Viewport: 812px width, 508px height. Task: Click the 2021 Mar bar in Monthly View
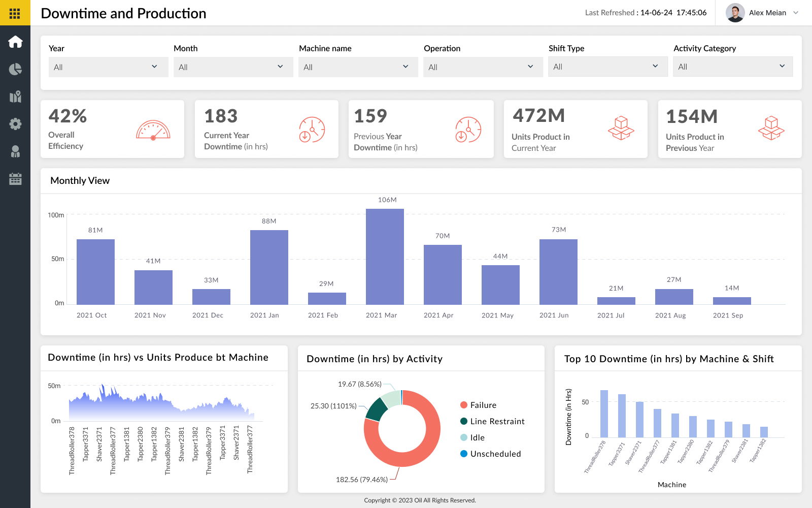(385, 257)
